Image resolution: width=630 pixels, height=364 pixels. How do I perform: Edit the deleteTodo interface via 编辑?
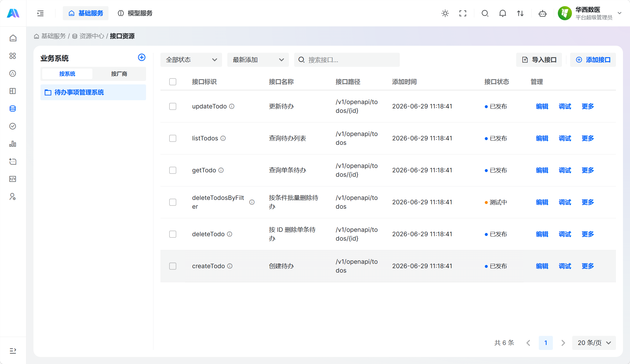[x=542, y=234]
